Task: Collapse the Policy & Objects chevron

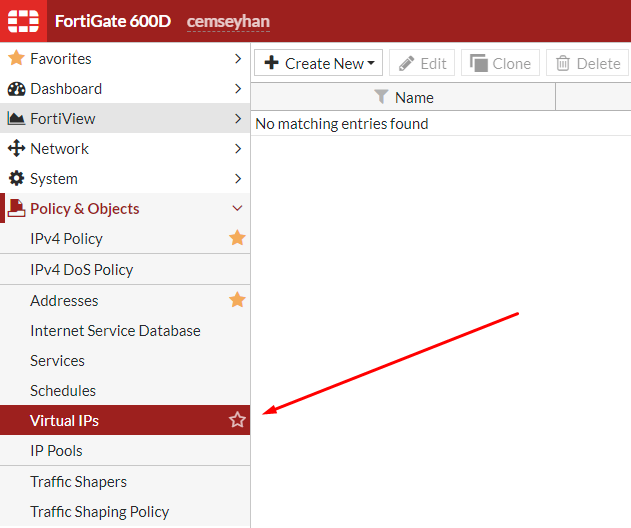Action: [237, 208]
